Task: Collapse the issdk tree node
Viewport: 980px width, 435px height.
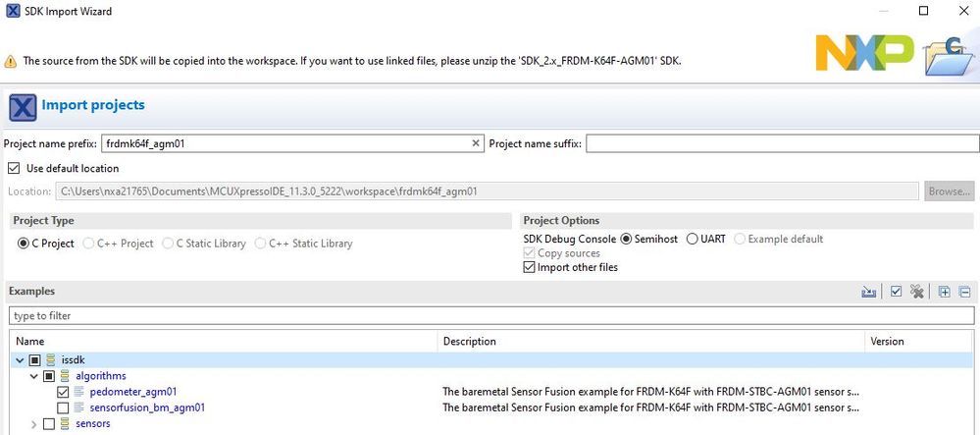Action: [20, 360]
